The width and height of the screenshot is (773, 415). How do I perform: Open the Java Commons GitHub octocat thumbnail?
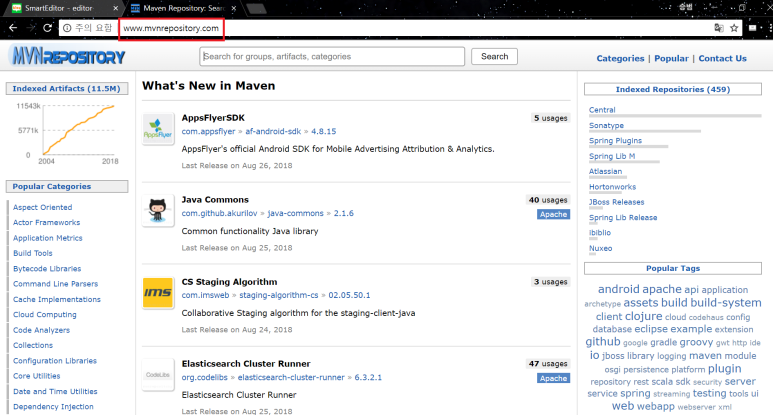click(x=158, y=210)
